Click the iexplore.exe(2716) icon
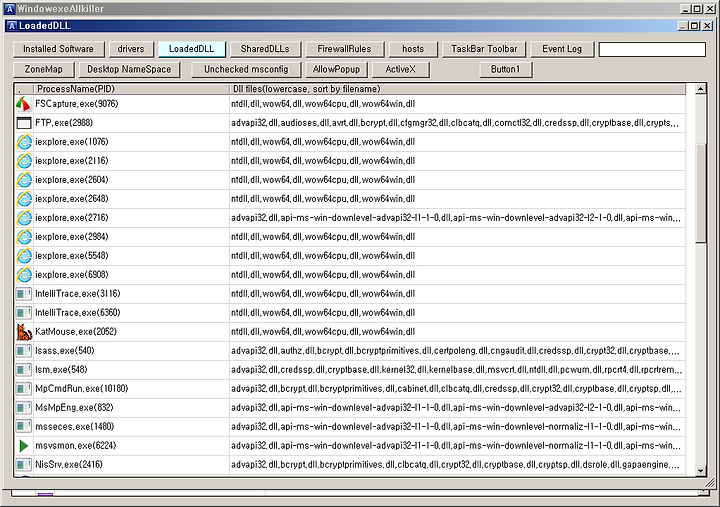Screen dimensions: 720x507 (x=24, y=218)
